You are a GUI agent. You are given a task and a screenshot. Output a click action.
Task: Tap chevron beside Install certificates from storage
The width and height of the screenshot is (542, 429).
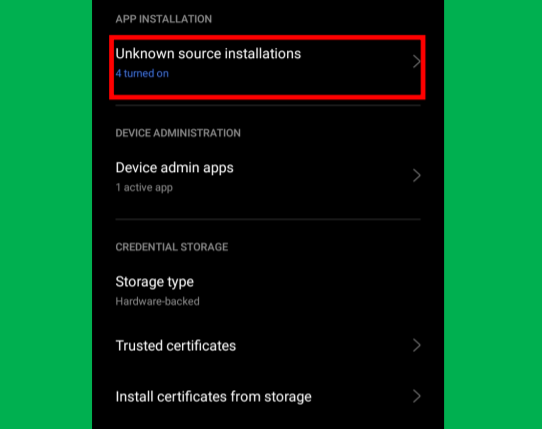[x=417, y=396]
